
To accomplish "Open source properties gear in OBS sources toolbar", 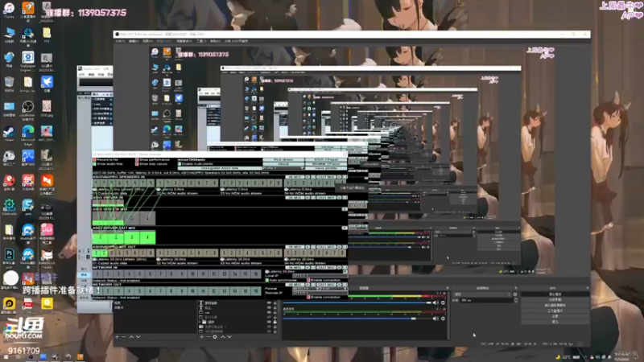I will pyautogui.click(x=215, y=336).
